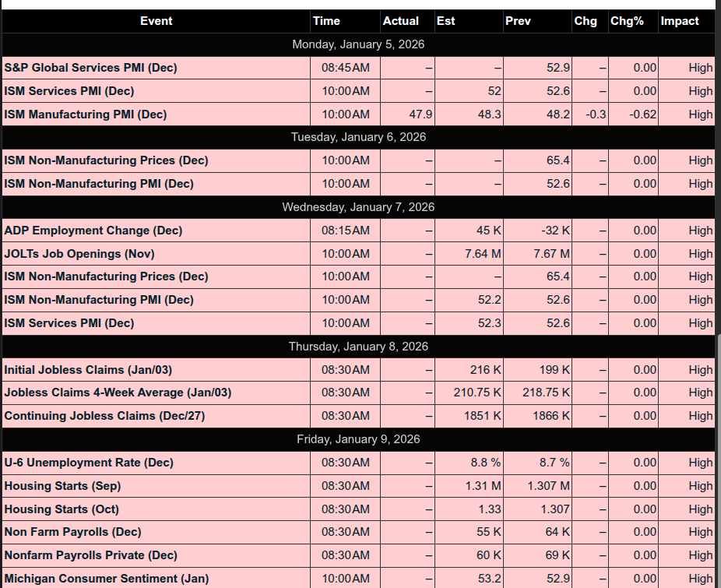Screen dimensions: 721x588
Task: Click the Est column header
Action: [x=446, y=21]
